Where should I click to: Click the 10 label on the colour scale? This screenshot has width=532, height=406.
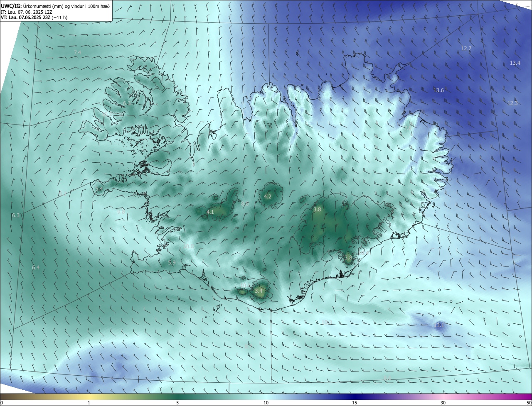pyautogui.click(x=266, y=403)
